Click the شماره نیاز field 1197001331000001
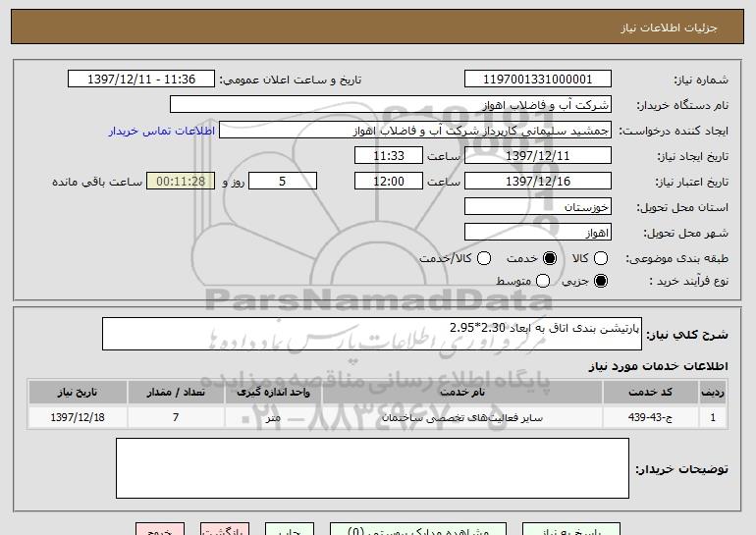Viewport: 756px width, 535px height. [538, 80]
